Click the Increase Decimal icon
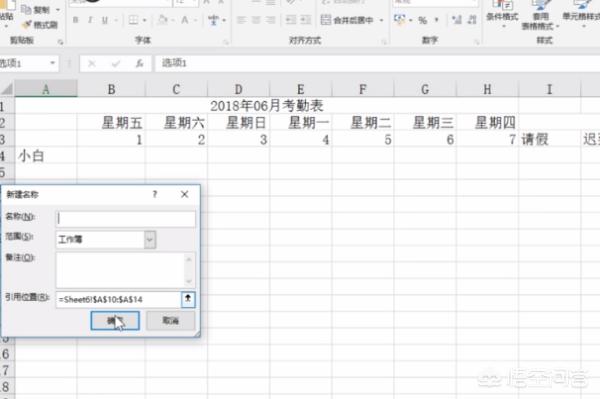Viewport: 600px width, 399px height. tap(457, 20)
